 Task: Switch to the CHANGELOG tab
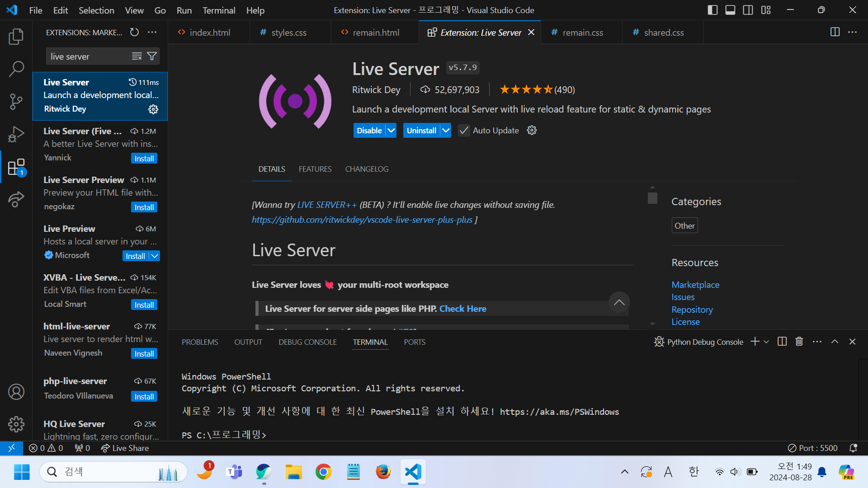point(367,169)
